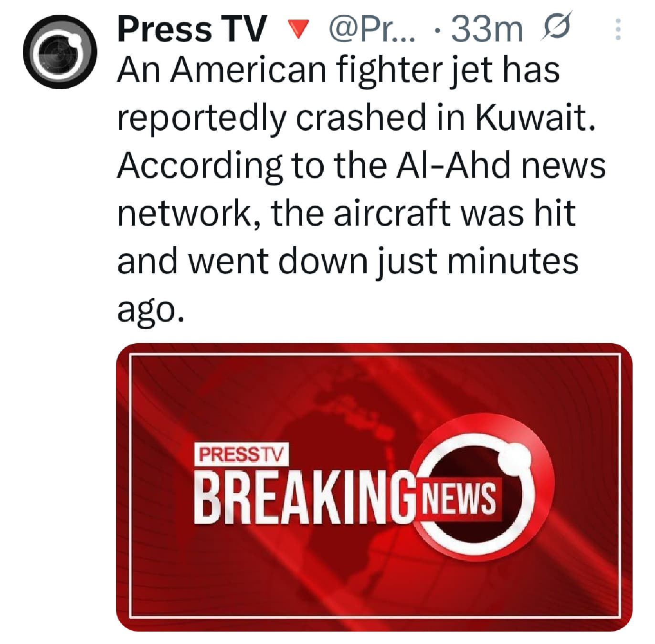This screenshot has height=644, width=655.
Task: Click the word 'network,' in the post
Action: pyautogui.click(x=188, y=213)
